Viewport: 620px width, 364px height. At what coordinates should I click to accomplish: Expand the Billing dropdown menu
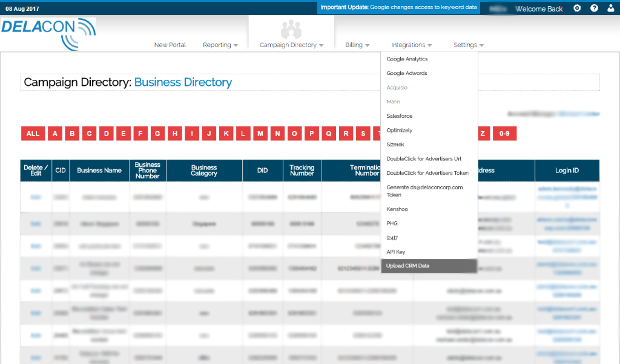pos(357,45)
